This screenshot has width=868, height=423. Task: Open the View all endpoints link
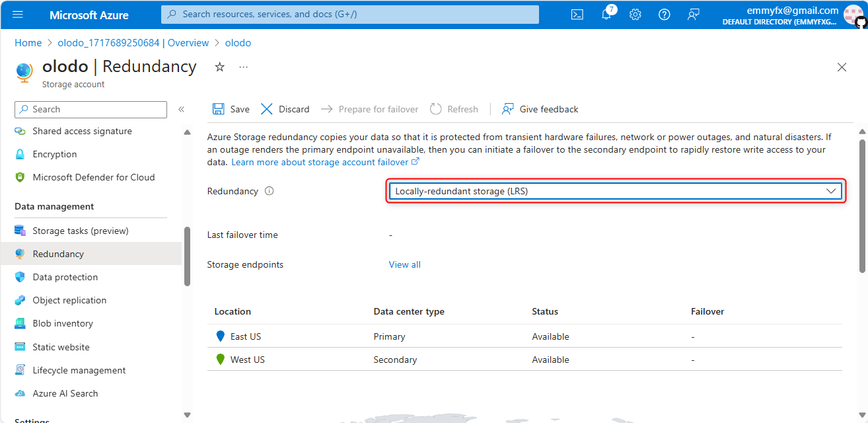coord(404,264)
